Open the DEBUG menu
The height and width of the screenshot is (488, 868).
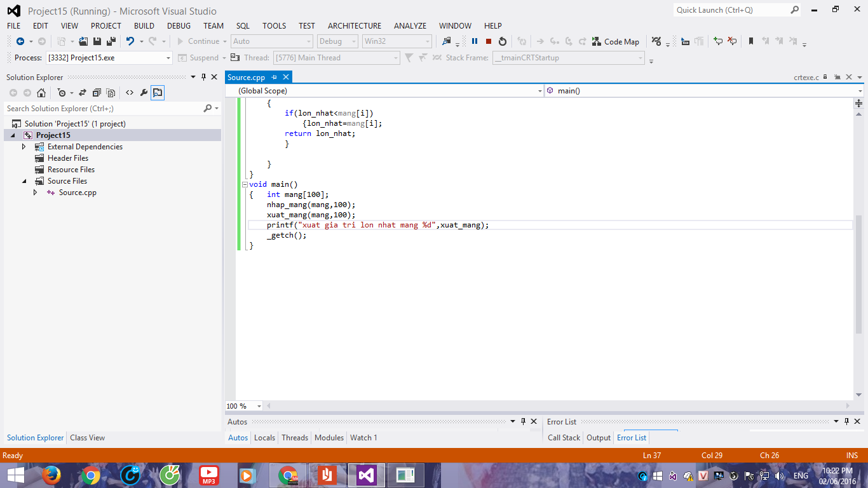click(179, 25)
